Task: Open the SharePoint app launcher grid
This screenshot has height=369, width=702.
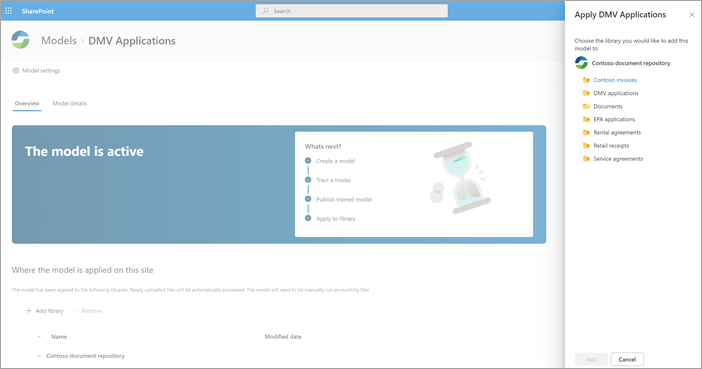Action: click(9, 11)
